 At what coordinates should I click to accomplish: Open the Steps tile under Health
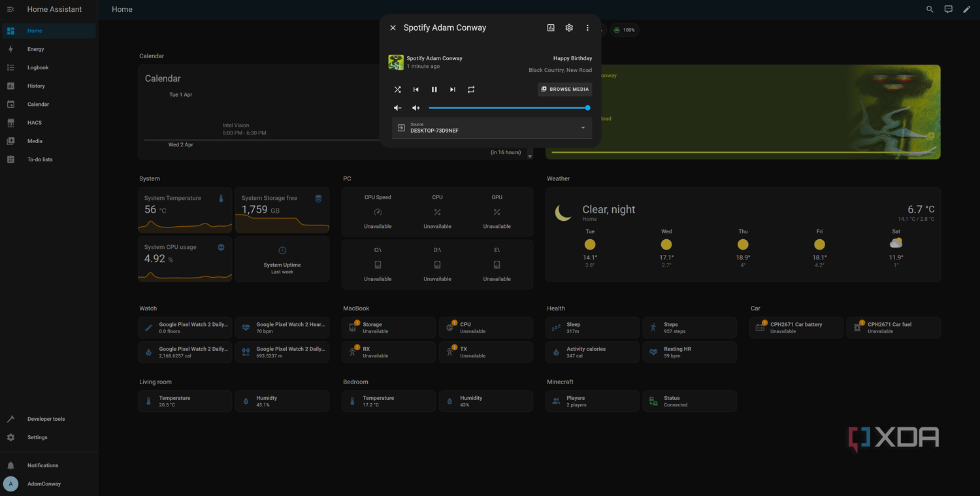(x=690, y=327)
